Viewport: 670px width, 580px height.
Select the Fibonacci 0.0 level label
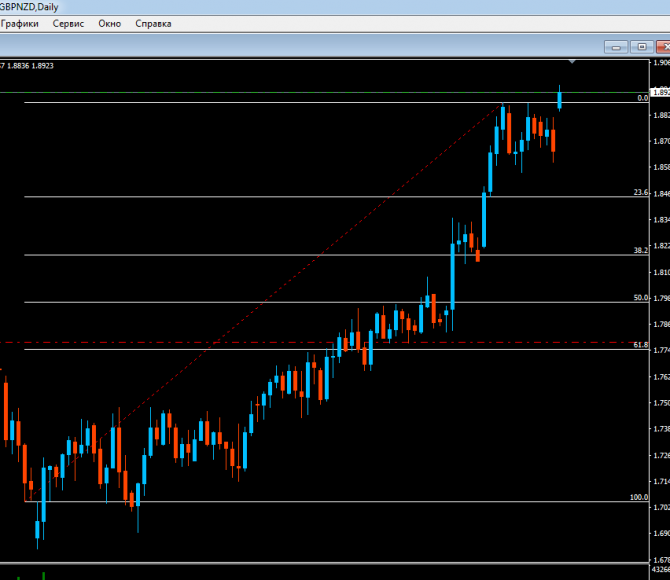pos(642,98)
